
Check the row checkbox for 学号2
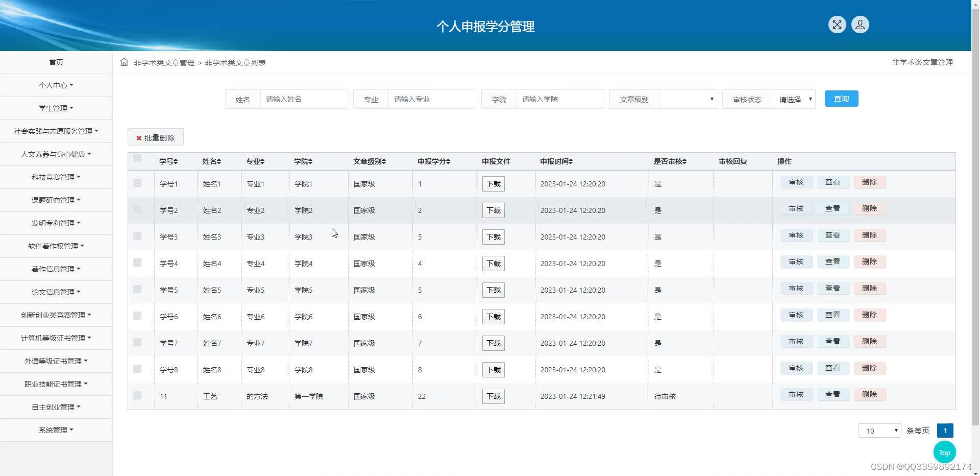(137, 209)
